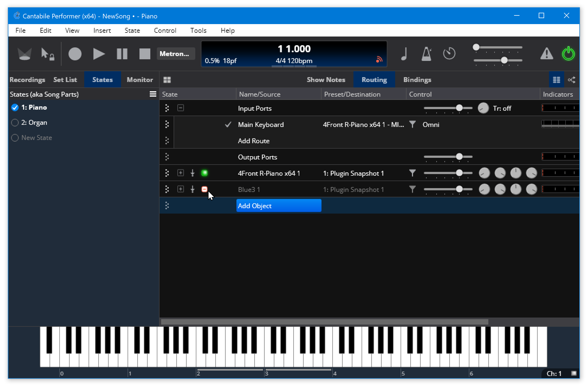Open the States tab panel

(103, 79)
